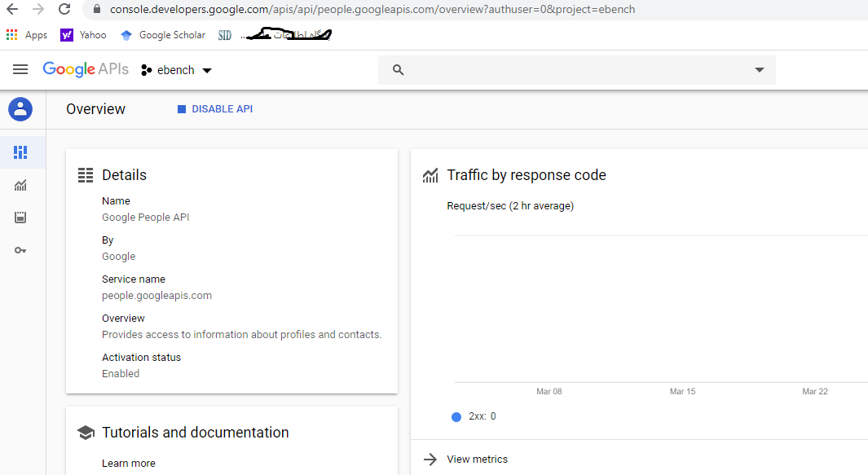Click the Google value under By
This screenshot has height=475, width=868.
[x=118, y=257]
